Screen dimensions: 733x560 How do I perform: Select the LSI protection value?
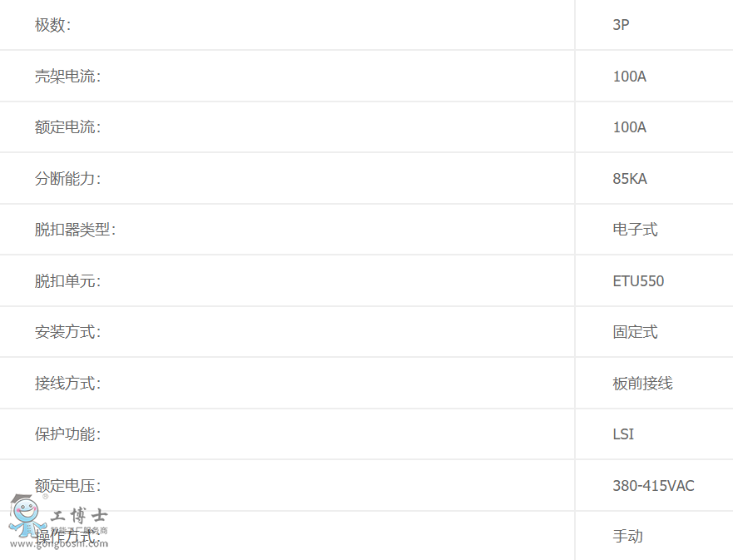pyautogui.click(x=623, y=434)
